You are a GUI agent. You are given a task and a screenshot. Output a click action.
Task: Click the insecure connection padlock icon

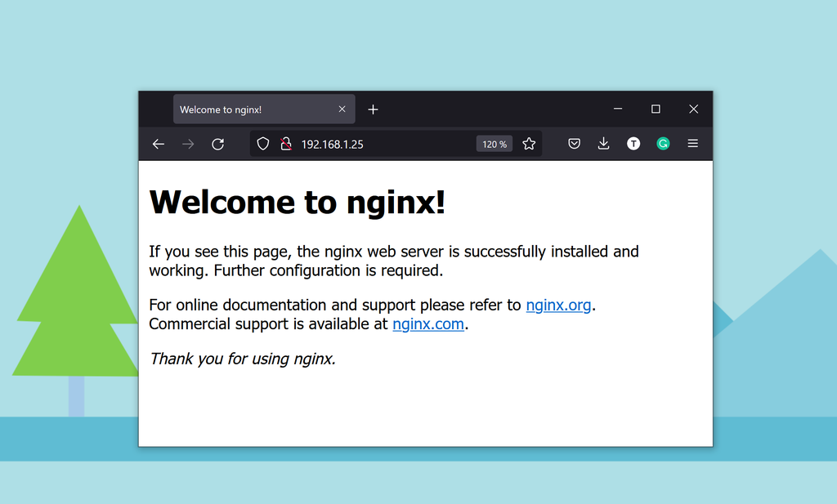coord(286,144)
